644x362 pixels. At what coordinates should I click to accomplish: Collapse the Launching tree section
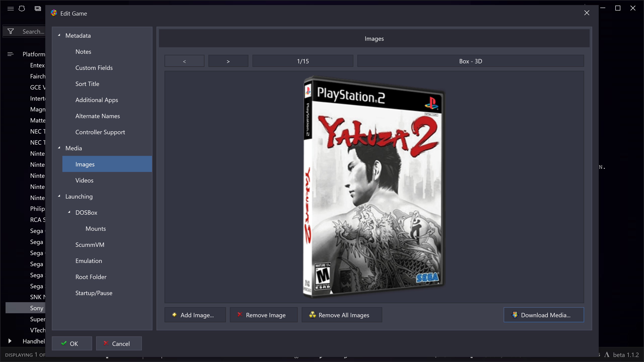point(59,196)
